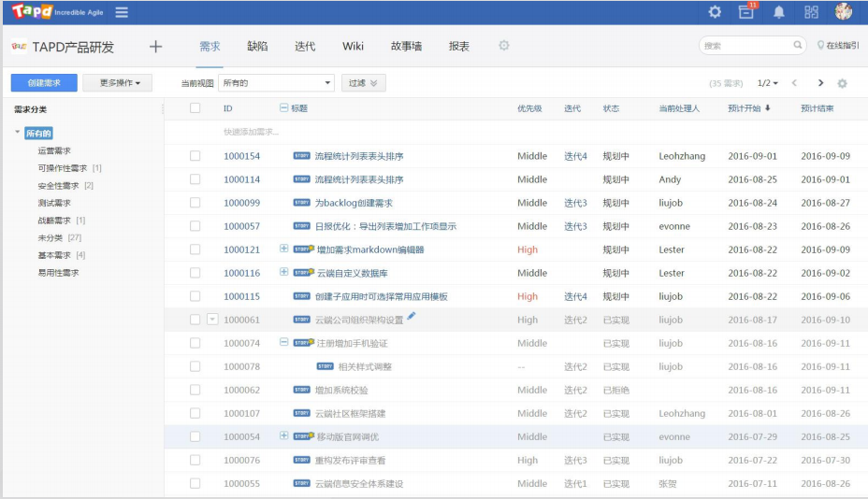This screenshot has height=499, width=868.
Task: Open the 1/2 page selector dropdown
Action: [x=768, y=83]
